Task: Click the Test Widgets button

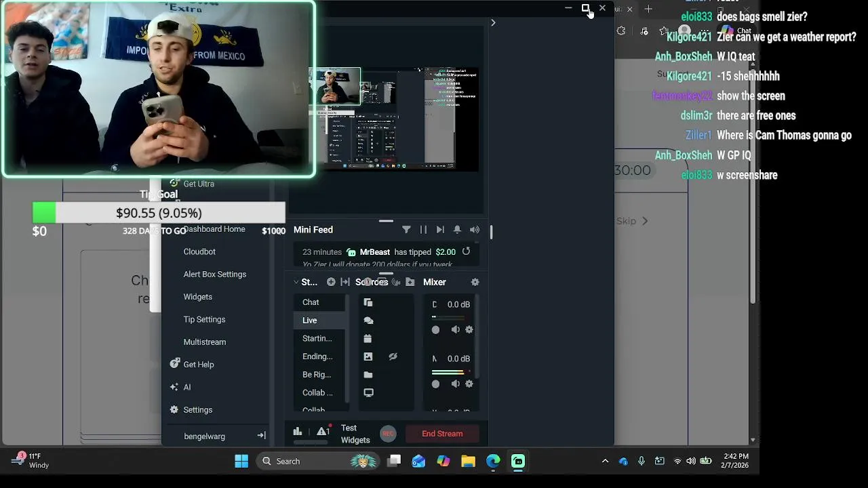Action: click(355, 434)
